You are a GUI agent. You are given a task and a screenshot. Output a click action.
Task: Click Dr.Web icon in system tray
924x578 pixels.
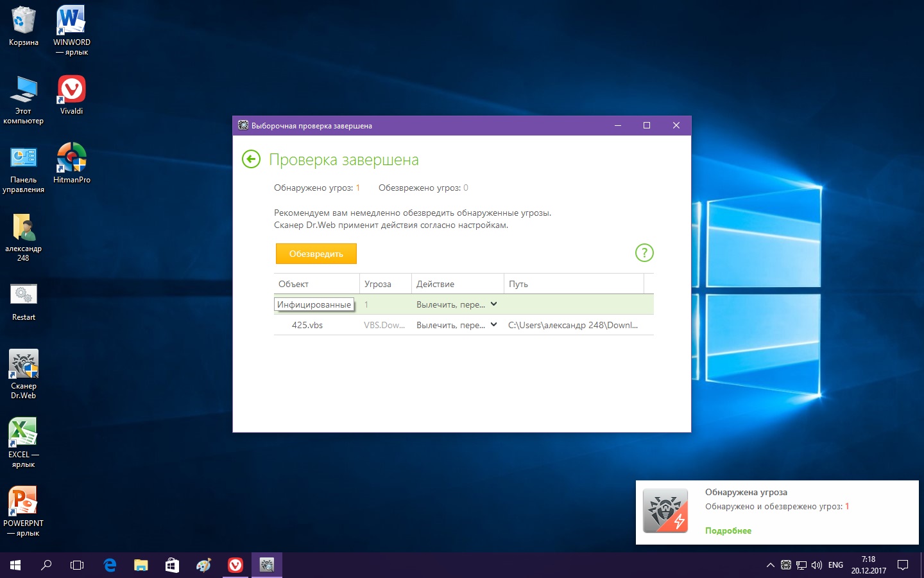tap(786, 565)
